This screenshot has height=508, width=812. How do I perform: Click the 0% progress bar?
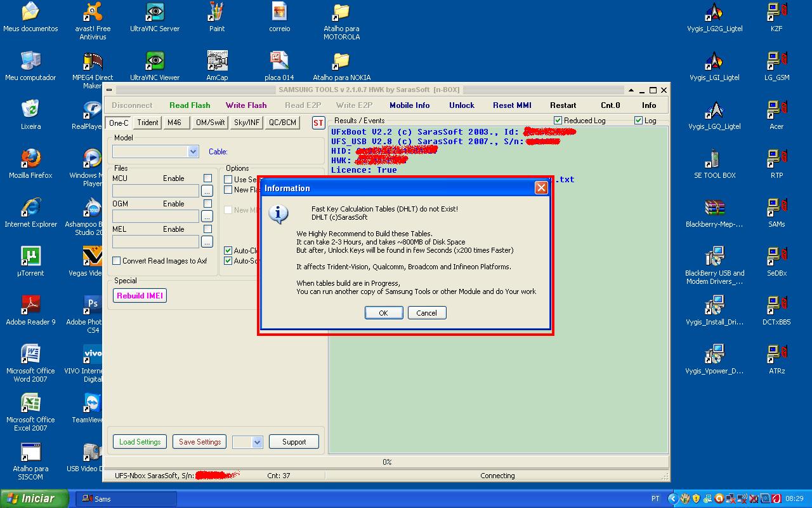pos(386,462)
